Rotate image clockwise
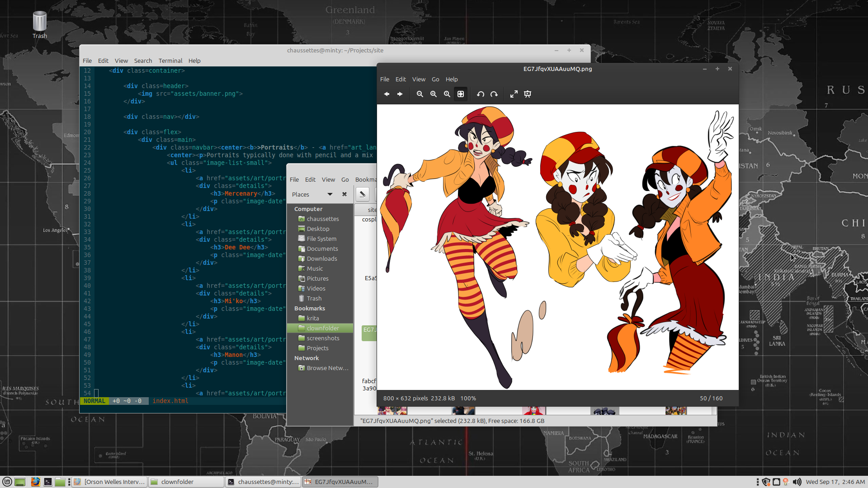Viewport: 868px width, 488px height. tap(494, 94)
